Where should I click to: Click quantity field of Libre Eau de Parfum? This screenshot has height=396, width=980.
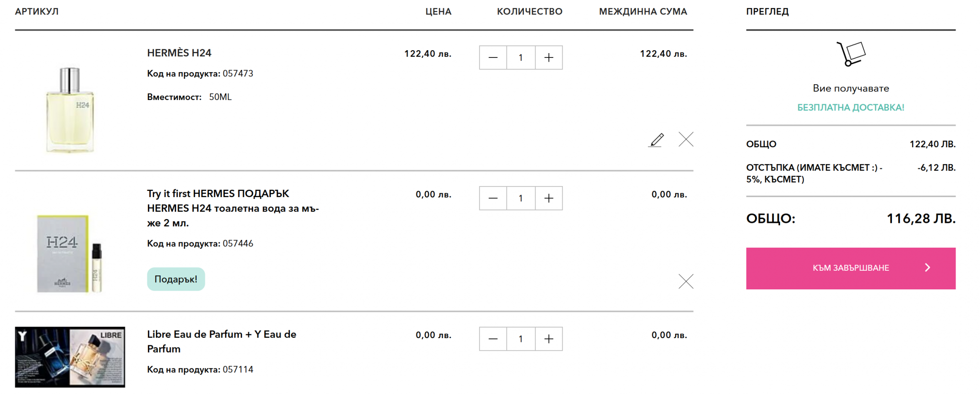521,339
